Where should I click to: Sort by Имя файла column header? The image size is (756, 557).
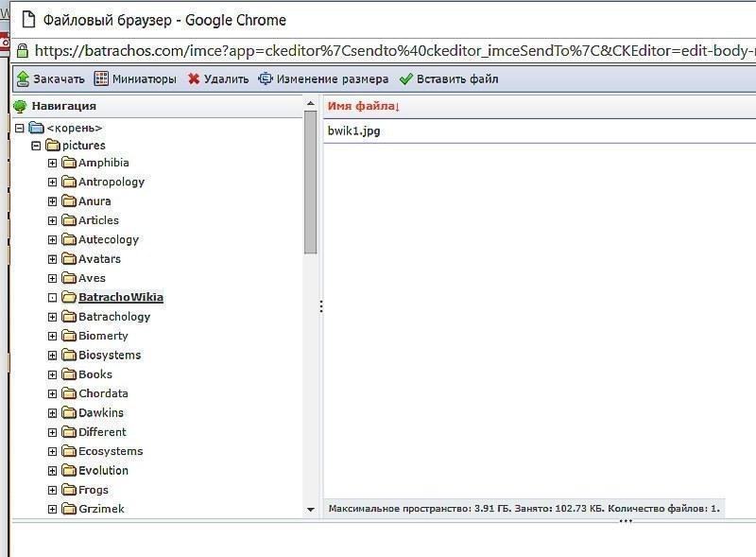click(364, 106)
